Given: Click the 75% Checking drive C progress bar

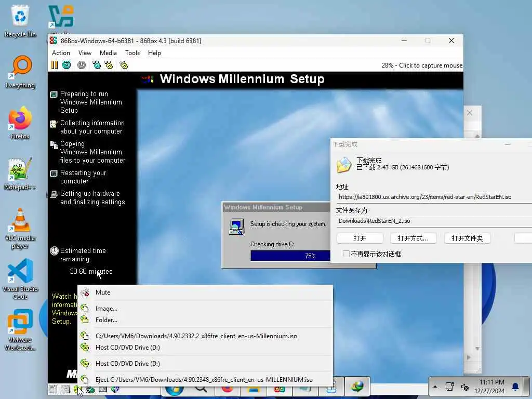Looking at the screenshot, I should pos(290,256).
